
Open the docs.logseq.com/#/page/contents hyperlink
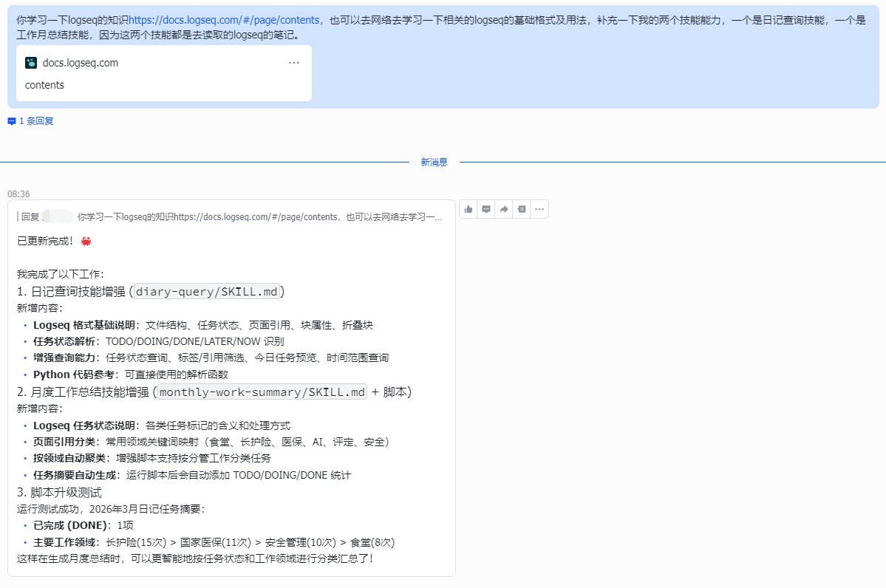[225, 20]
